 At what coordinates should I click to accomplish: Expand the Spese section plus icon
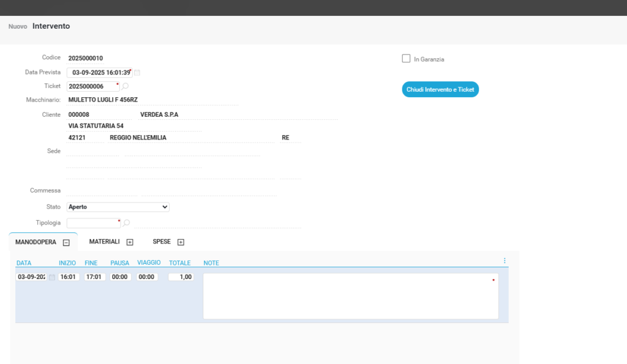click(x=181, y=242)
